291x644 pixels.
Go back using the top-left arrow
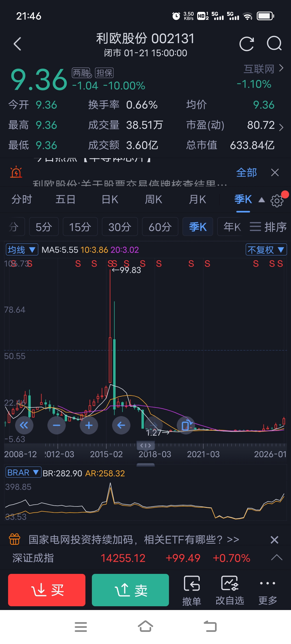(x=18, y=44)
